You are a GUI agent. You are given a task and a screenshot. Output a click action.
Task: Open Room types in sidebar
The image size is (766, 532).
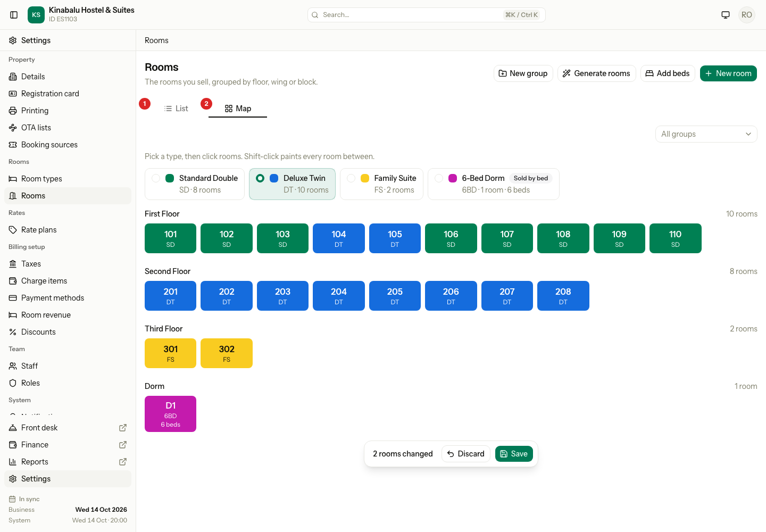tap(68, 179)
